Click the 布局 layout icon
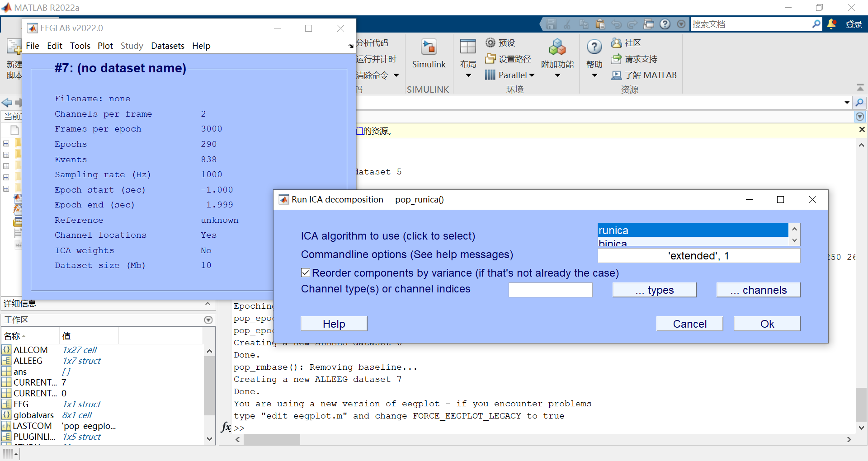The width and height of the screenshot is (868, 461). click(x=468, y=47)
